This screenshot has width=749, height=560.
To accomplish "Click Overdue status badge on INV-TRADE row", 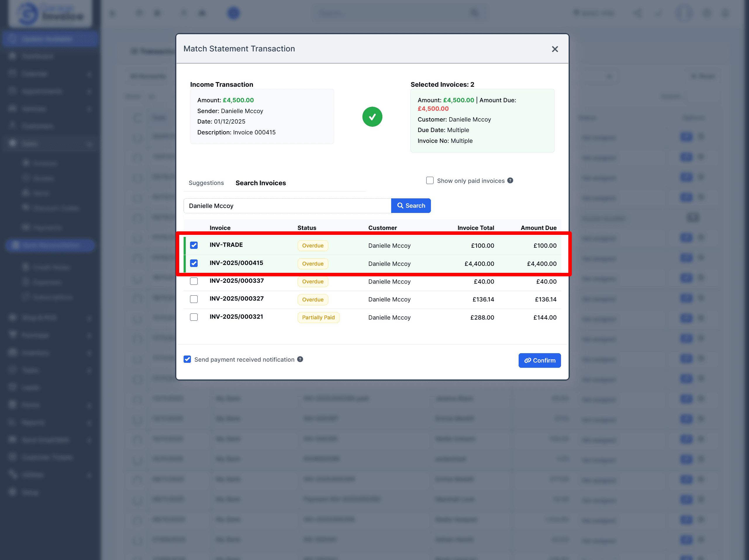I will 313,246.
